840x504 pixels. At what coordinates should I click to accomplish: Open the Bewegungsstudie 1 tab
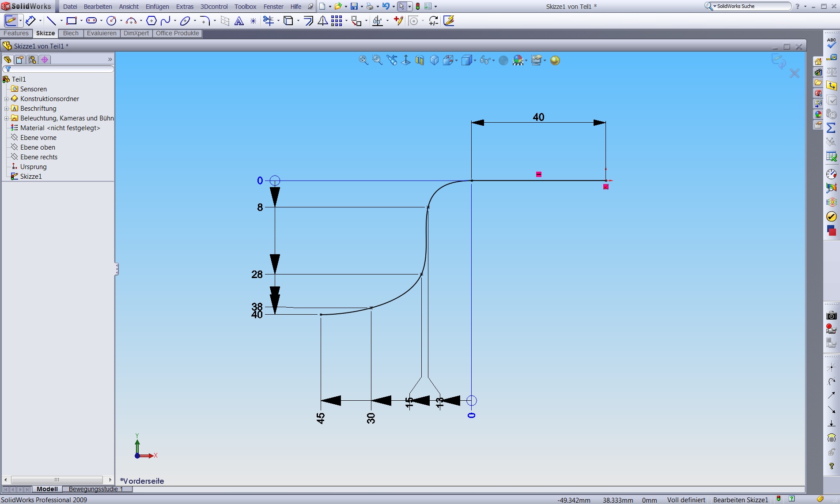coord(95,489)
